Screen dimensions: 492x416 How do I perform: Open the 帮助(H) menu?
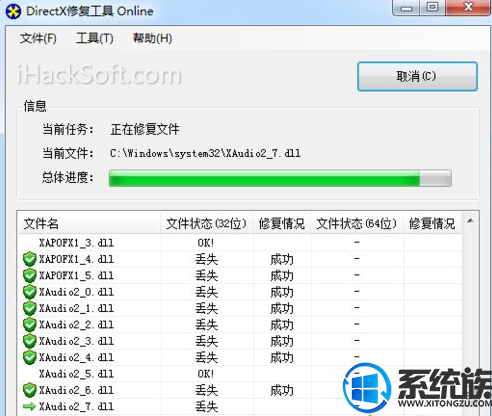coord(153,38)
